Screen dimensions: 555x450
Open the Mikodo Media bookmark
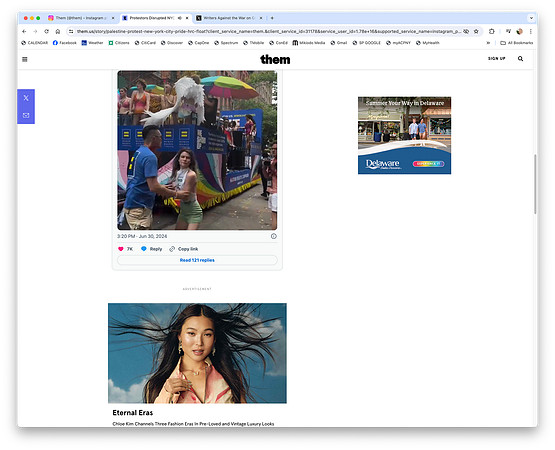click(309, 43)
